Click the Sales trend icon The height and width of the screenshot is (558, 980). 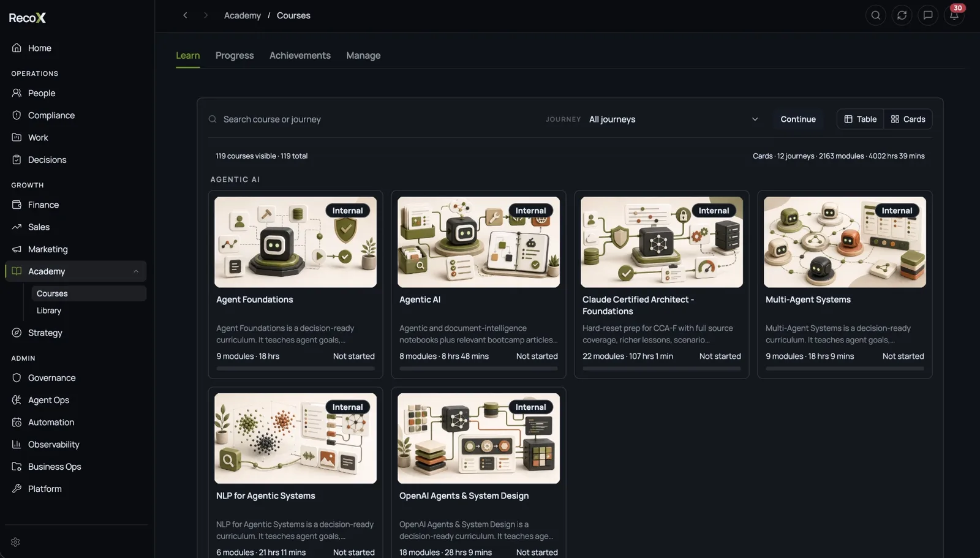coord(17,227)
